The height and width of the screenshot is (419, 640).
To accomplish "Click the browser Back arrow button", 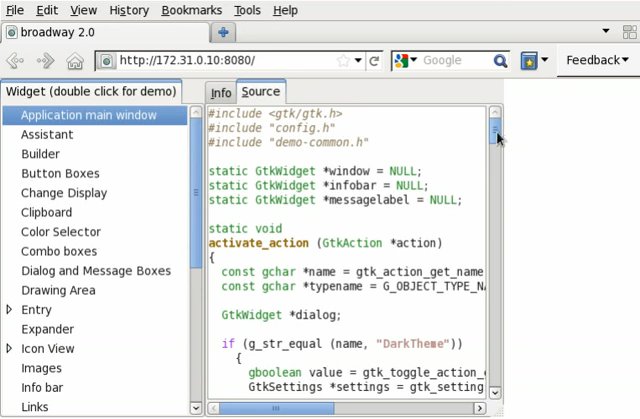I will [x=15, y=61].
